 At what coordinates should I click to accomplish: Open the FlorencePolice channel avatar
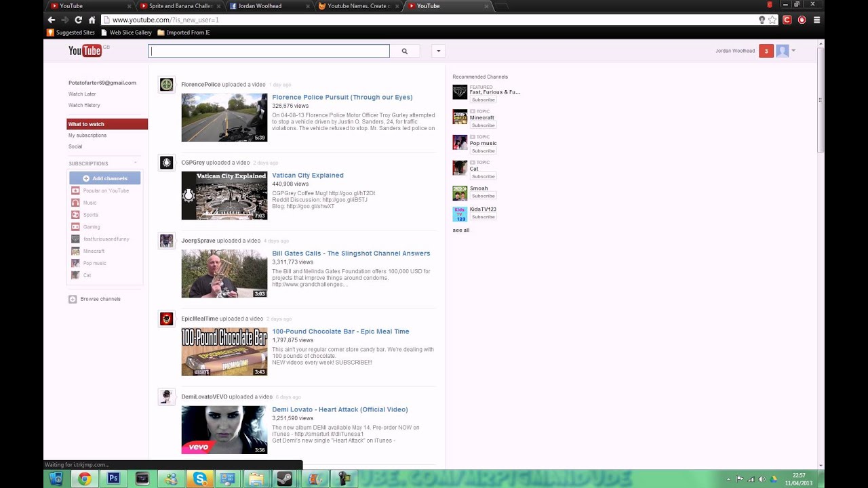point(166,85)
